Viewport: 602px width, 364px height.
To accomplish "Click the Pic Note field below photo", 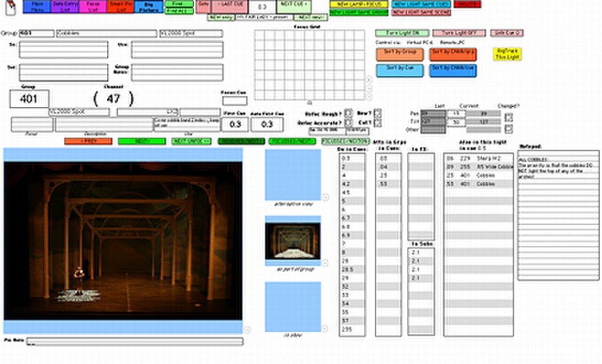I will click(x=135, y=341).
